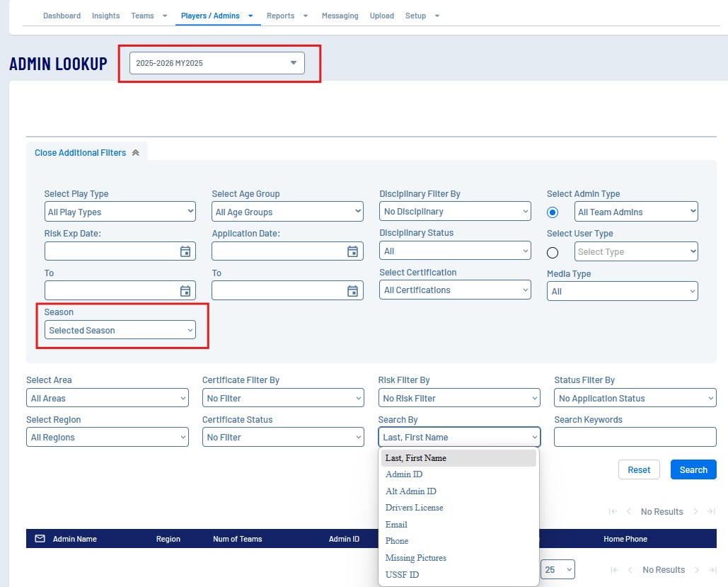Click the envelope icon in table header

tap(40, 539)
